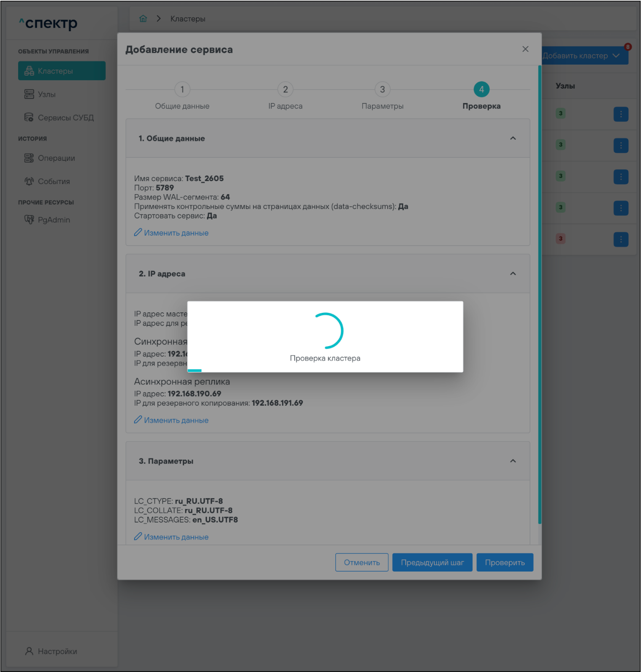The image size is (641, 672).
Task: Jump to step 3 Параметры
Action: 382,89
